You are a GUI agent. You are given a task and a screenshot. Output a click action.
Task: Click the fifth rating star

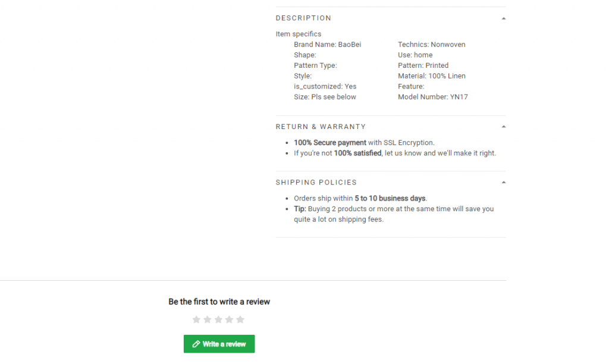coord(240,319)
